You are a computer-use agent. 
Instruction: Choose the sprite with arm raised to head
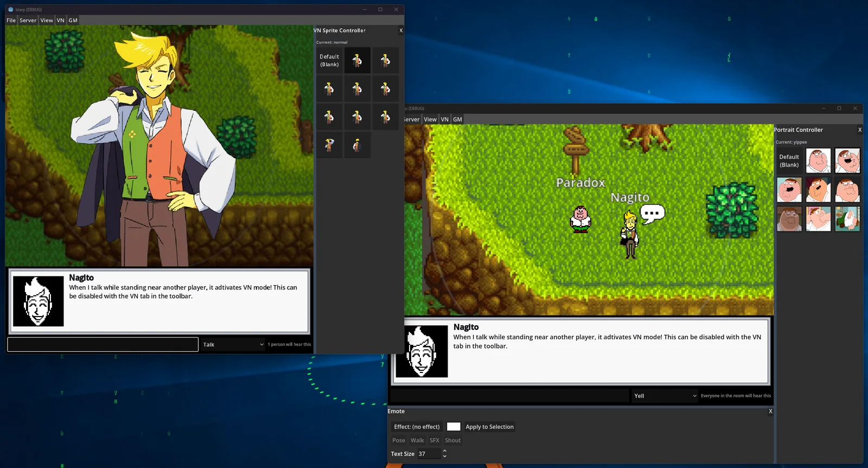(x=329, y=145)
